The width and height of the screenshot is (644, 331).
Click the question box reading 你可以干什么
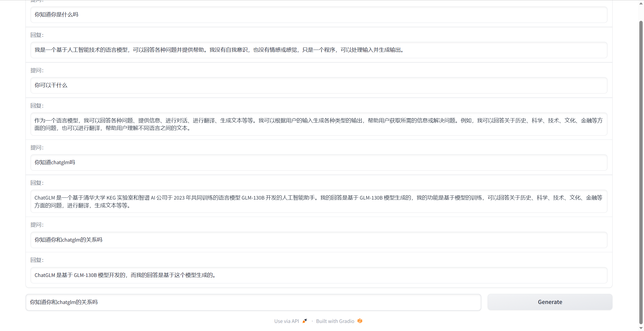(x=319, y=85)
